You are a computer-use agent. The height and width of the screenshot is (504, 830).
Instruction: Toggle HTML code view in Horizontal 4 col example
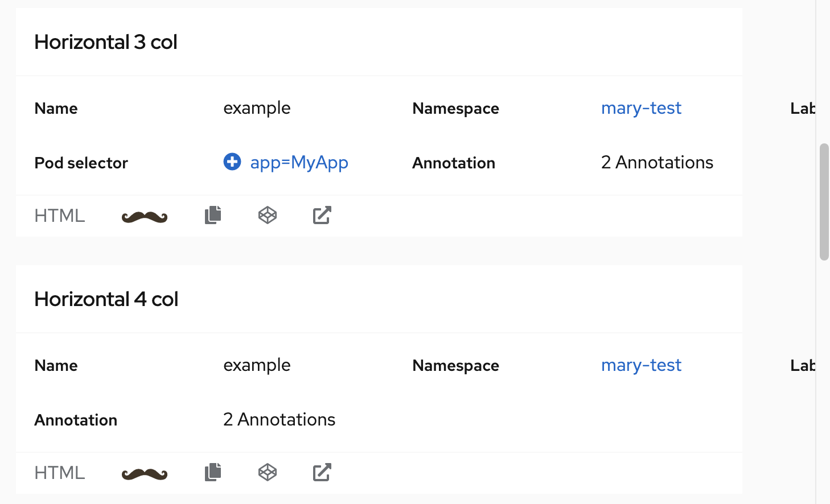tap(60, 473)
